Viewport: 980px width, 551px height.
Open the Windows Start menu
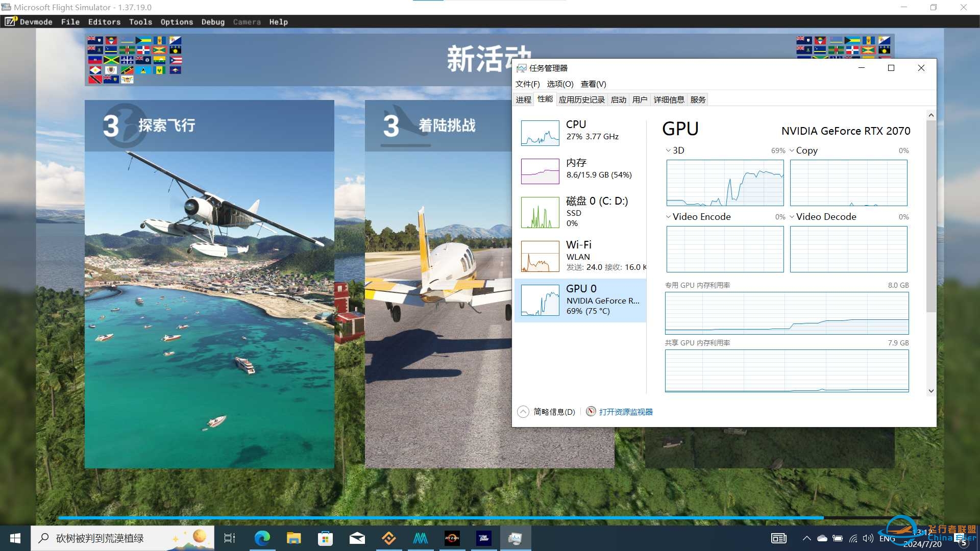15,538
